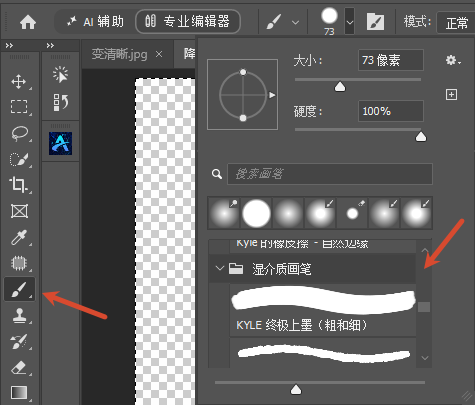The height and width of the screenshot is (405, 475).
Task: Click the brush size slider handle
Action: (340, 87)
